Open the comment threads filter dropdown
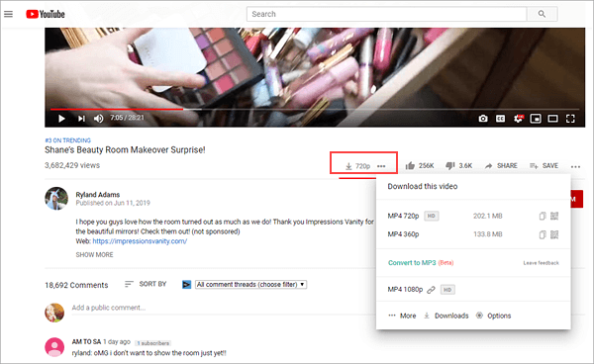Image resolution: width=594 pixels, height=364 pixels. point(250,285)
